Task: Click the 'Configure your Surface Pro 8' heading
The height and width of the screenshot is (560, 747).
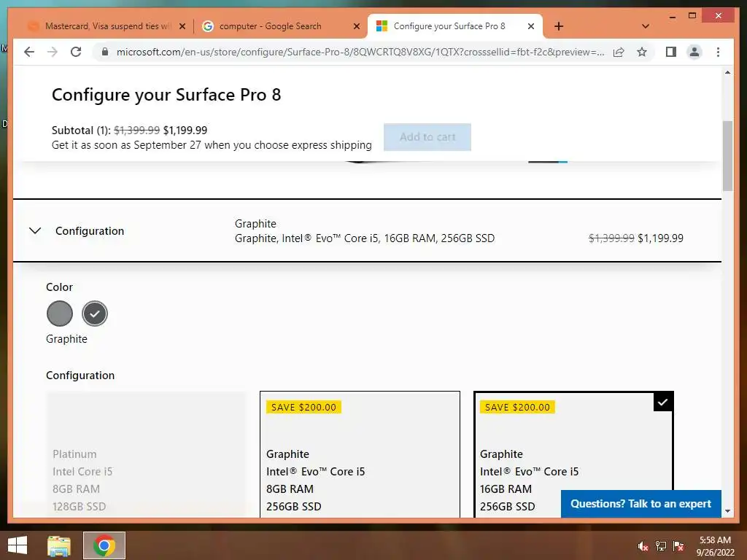Action: click(x=166, y=95)
